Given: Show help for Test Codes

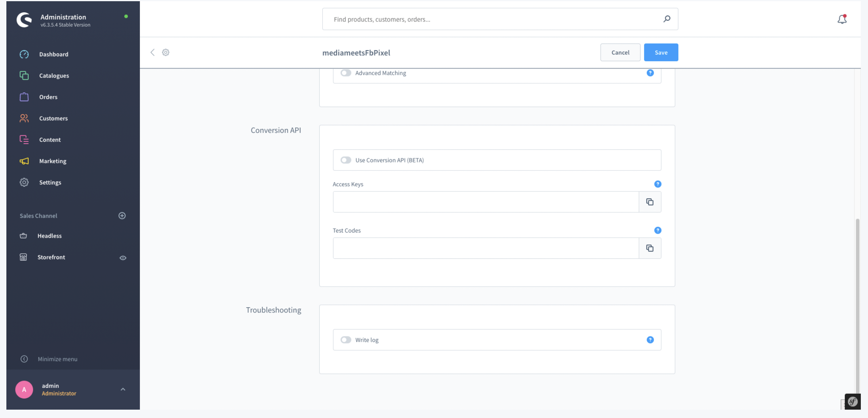Looking at the screenshot, I should click(x=658, y=230).
